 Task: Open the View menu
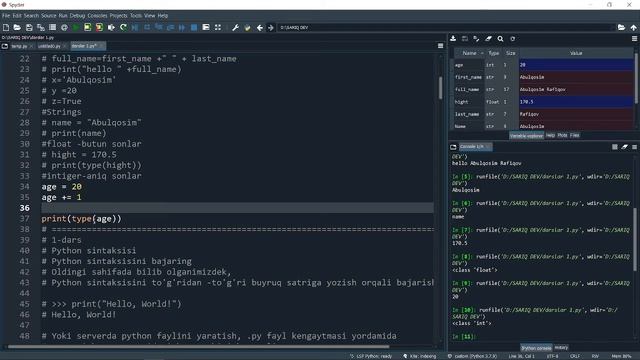[x=149, y=16]
